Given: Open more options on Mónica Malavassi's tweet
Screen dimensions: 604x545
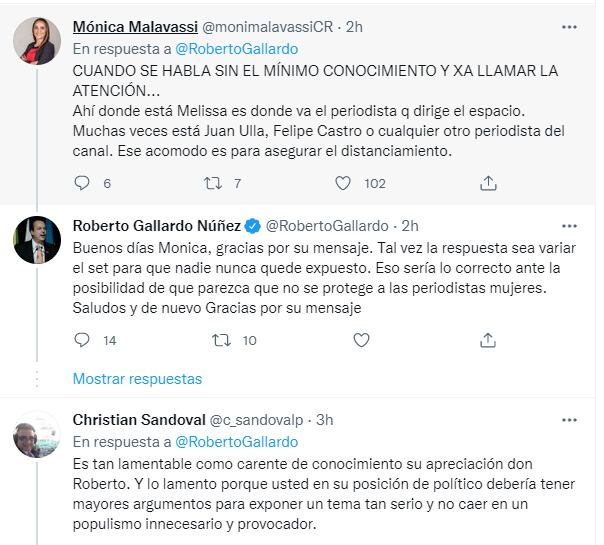Looking at the screenshot, I should pos(569,26).
